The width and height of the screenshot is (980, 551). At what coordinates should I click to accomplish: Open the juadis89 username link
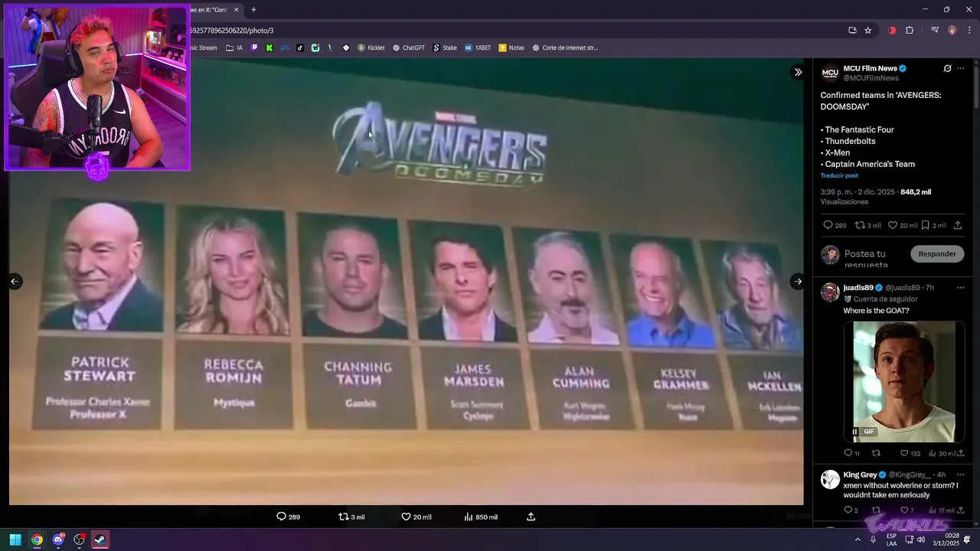point(859,288)
